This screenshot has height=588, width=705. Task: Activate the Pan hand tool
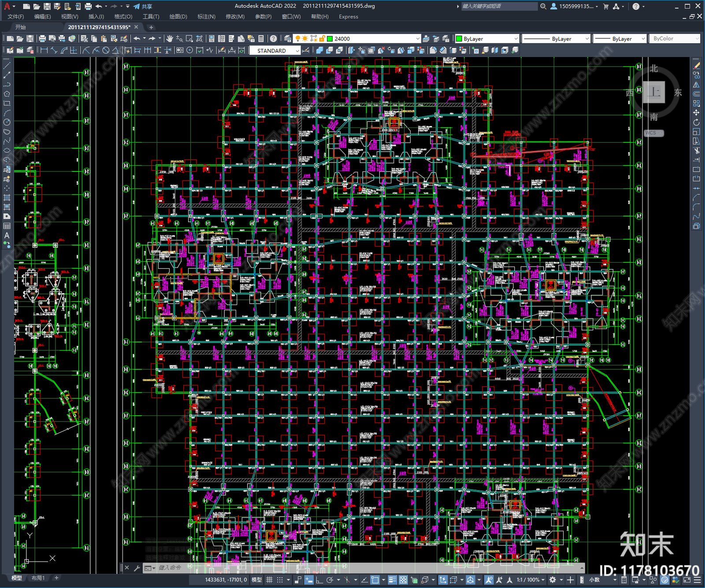coord(170,39)
